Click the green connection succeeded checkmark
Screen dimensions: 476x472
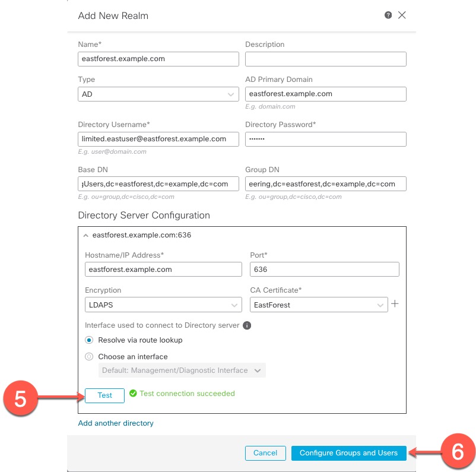tap(134, 393)
